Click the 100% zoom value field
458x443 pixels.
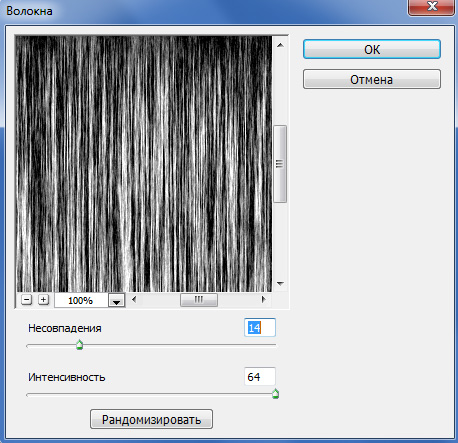(x=81, y=300)
